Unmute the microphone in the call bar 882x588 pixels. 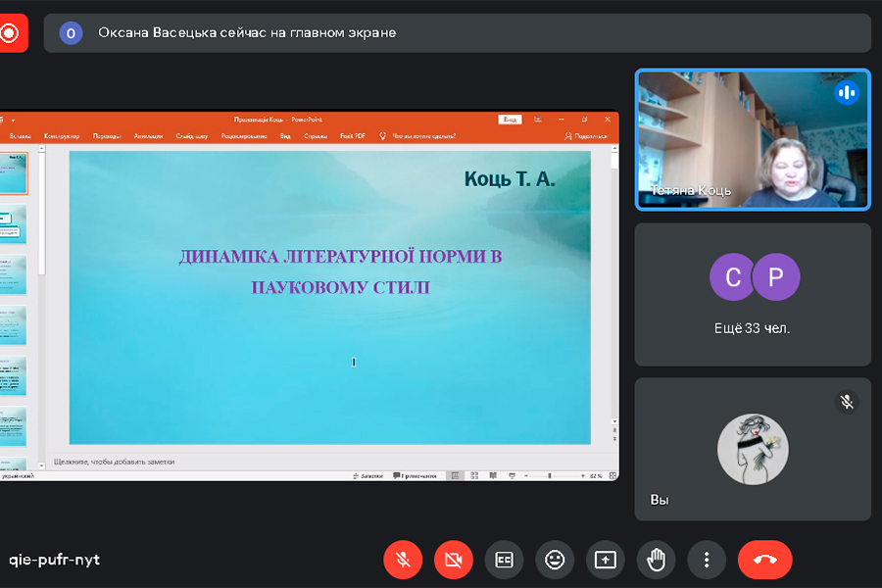402,560
